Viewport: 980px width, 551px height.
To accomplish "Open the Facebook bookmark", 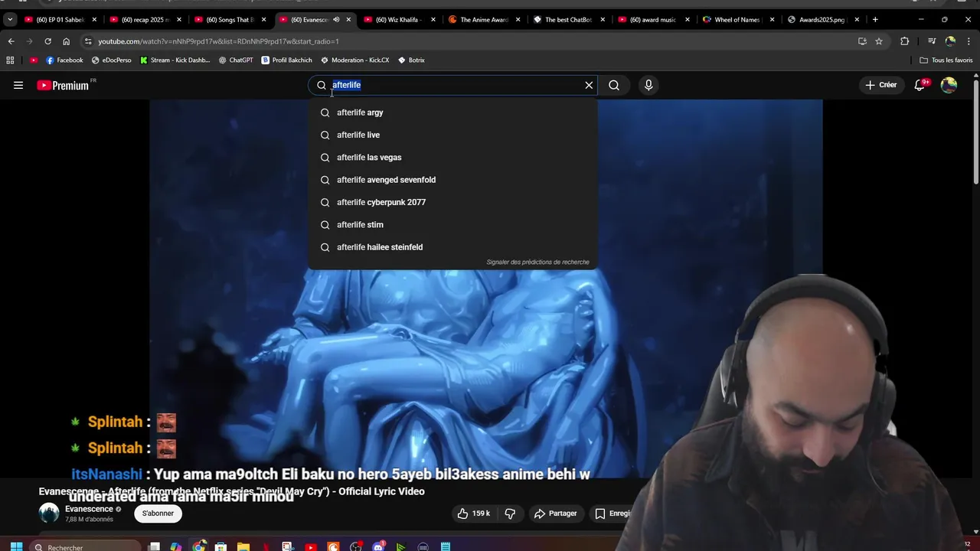I will (64, 60).
